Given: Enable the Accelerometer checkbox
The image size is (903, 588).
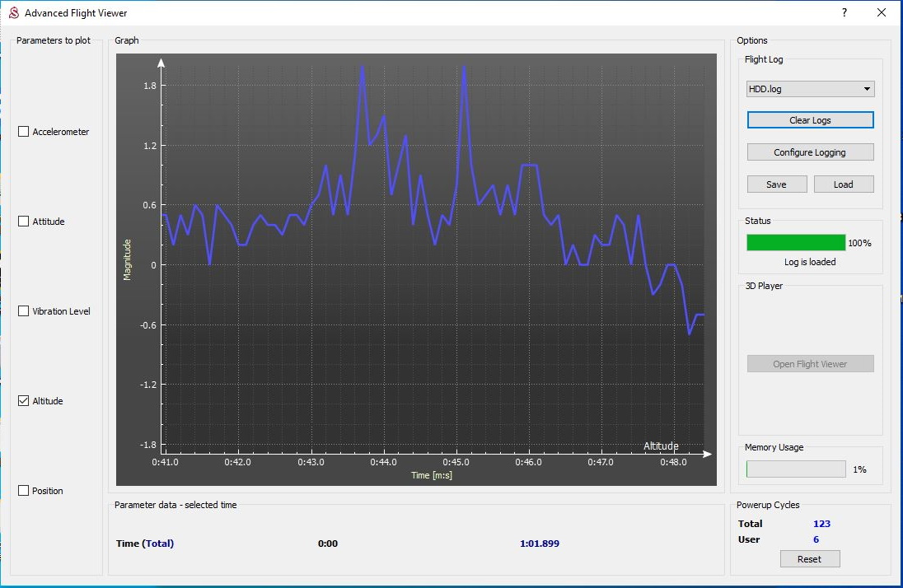Looking at the screenshot, I should tap(24, 132).
